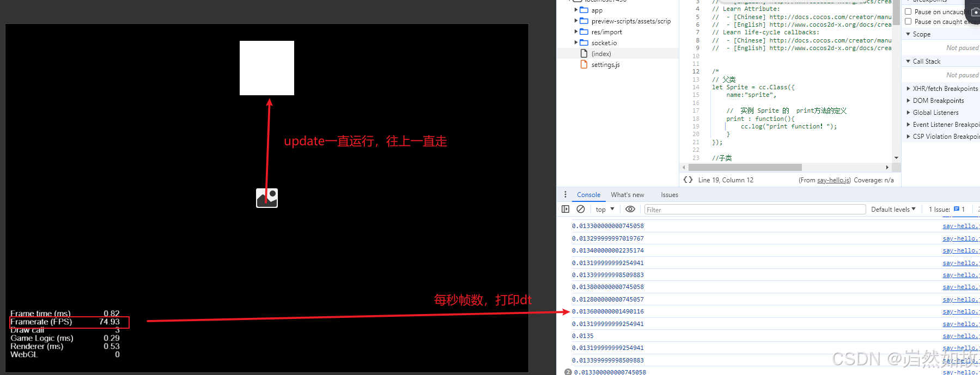Click the settings.js file icon
The height and width of the screenshot is (375, 980).
coord(584,64)
